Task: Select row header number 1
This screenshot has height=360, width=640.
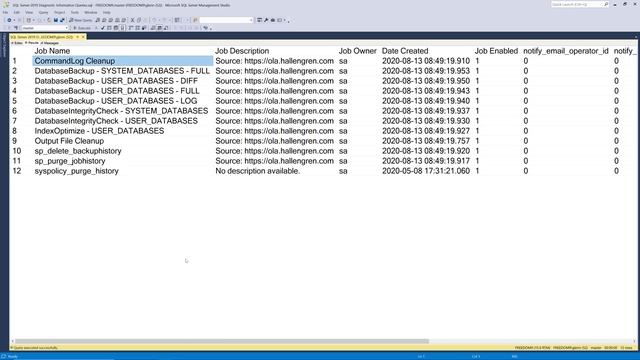Action: 21,61
